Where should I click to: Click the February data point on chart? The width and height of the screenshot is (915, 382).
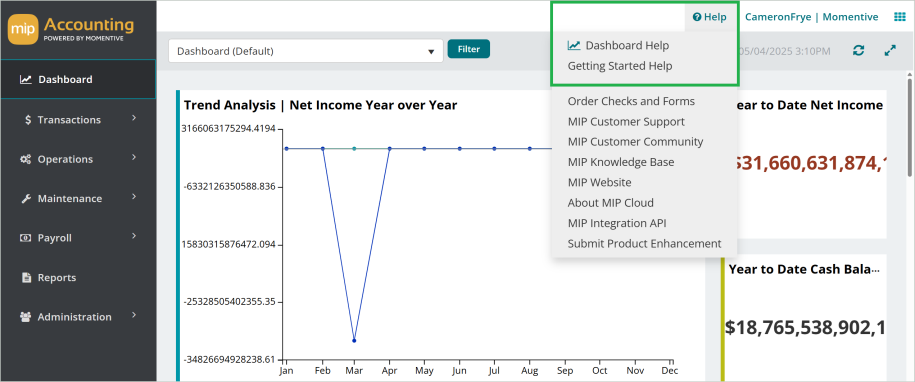(x=323, y=149)
